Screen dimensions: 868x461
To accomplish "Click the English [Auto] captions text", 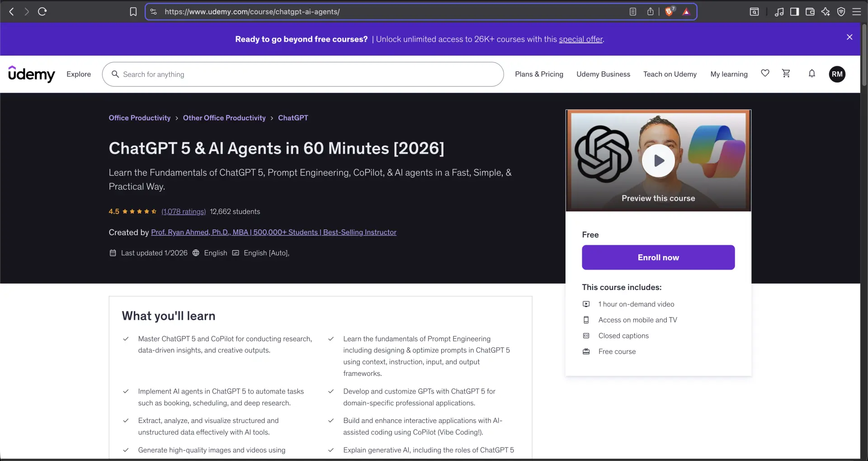I will pos(266,253).
